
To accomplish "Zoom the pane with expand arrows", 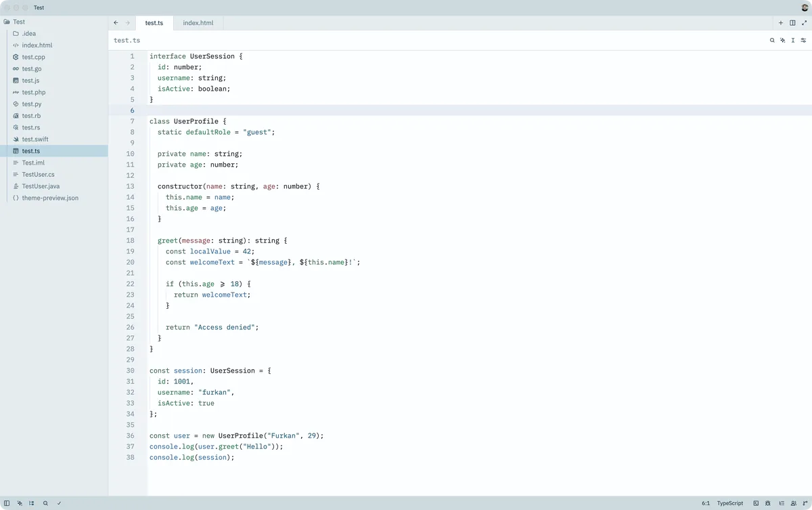I will pos(805,22).
